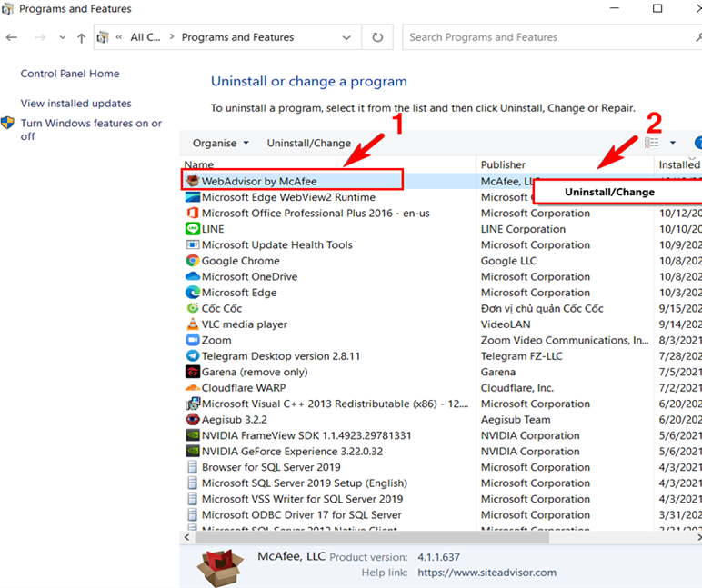Open the view options dropdown arrow
The width and height of the screenshot is (702, 588).
point(673,143)
